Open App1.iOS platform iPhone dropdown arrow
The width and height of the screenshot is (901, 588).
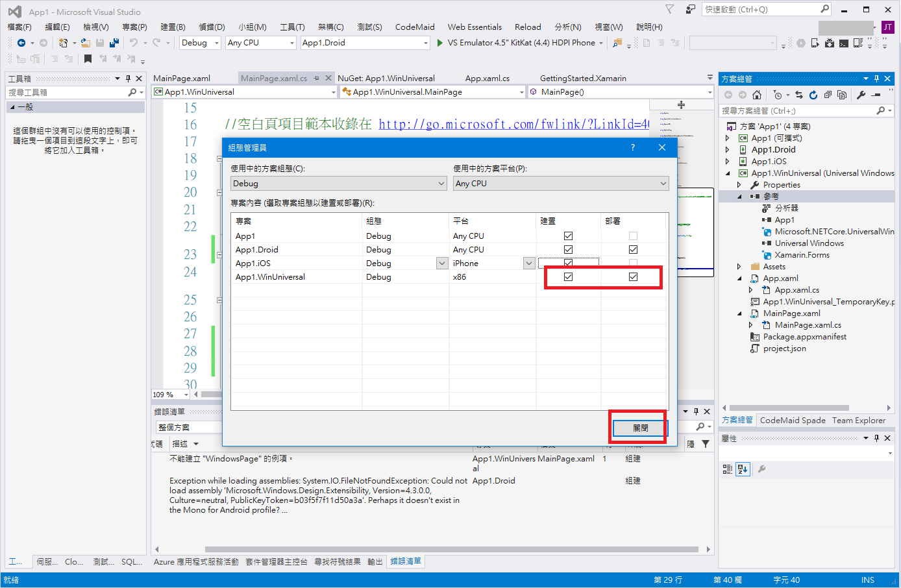point(529,263)
